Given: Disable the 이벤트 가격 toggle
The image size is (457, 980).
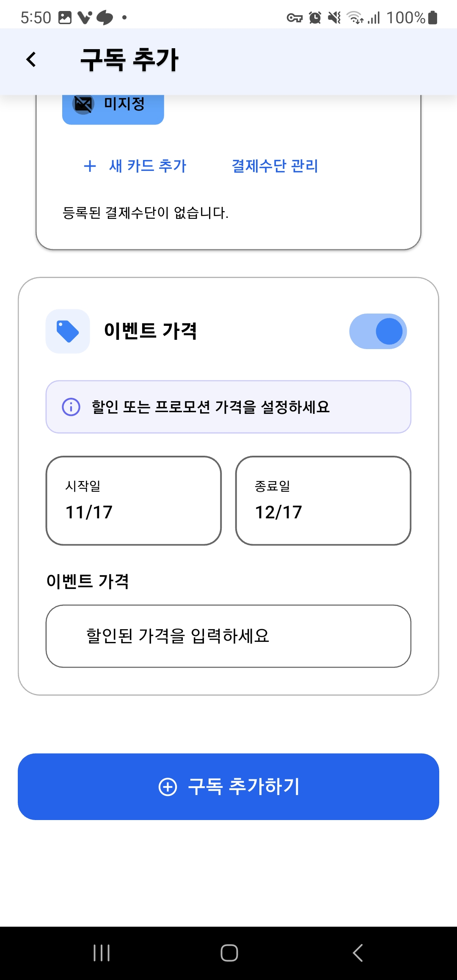Looking at the screenshot, I should click(378, 331).
